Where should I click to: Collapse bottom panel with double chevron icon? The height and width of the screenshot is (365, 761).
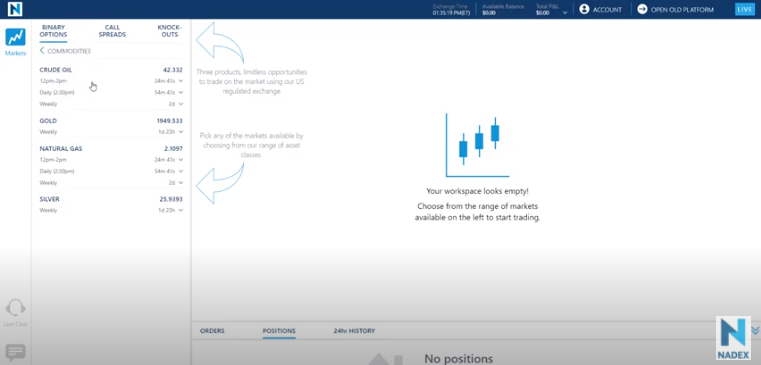(755, 331)
